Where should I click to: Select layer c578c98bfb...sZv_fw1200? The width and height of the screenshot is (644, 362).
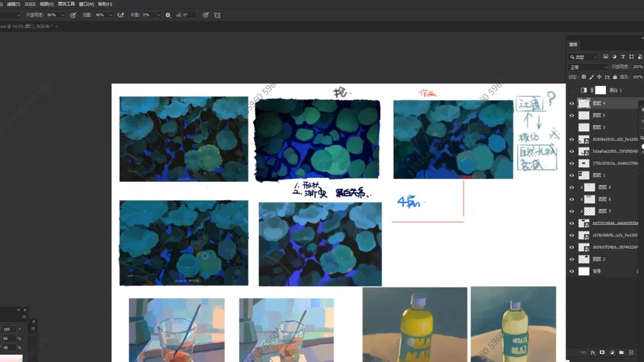(615, 235)
